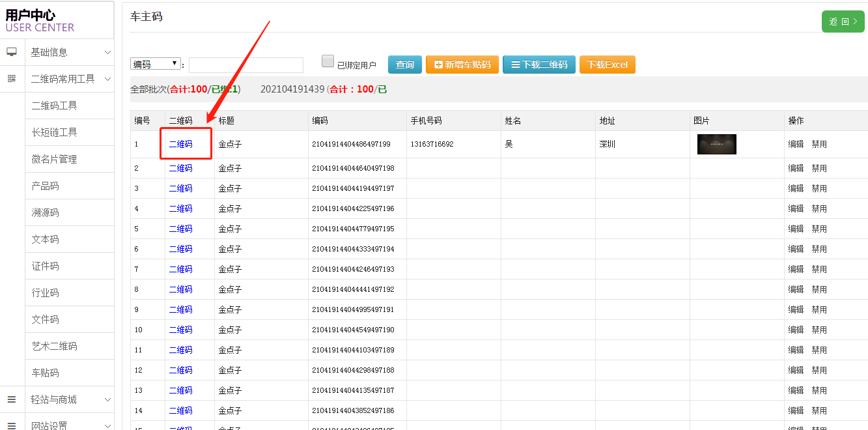Screen dimensions: 868x430
Task: Click the QR grid icon beside 二维码常用工具
Action: [x=12, y=79]
